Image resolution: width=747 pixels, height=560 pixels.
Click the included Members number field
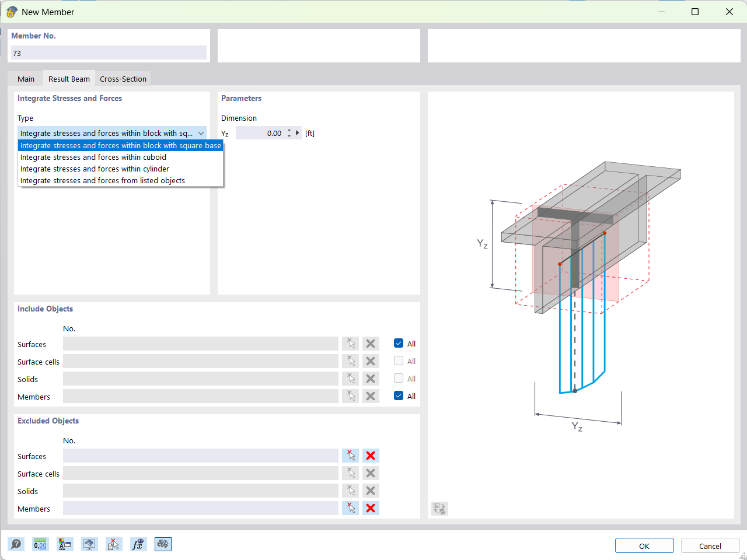click(x=201, y=396)
